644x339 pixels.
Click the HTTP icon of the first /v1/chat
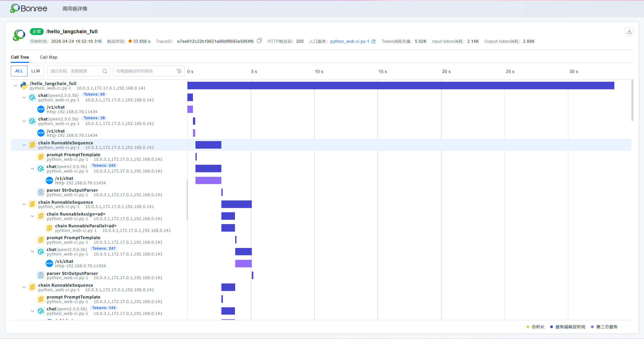41,109
